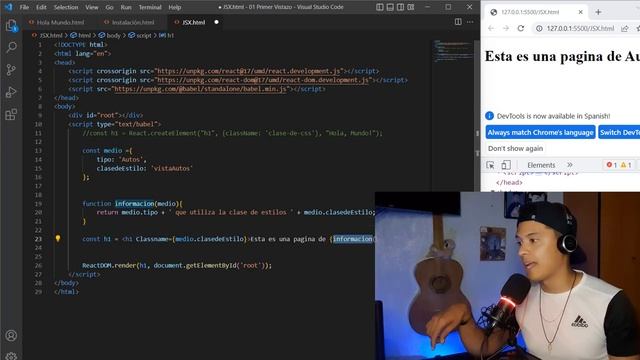Click the page heading in the browser
This screenshot has width=640, height=360.
pos(562,56)
